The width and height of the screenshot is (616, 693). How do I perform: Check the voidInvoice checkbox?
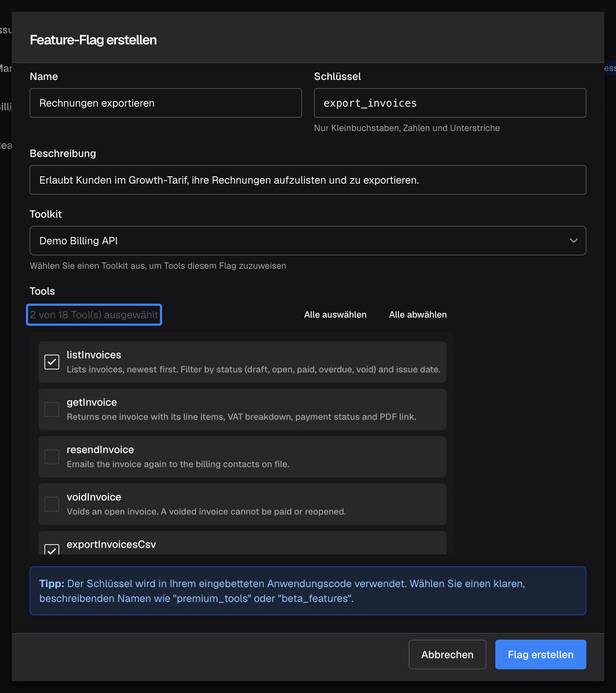click(52, 504)
